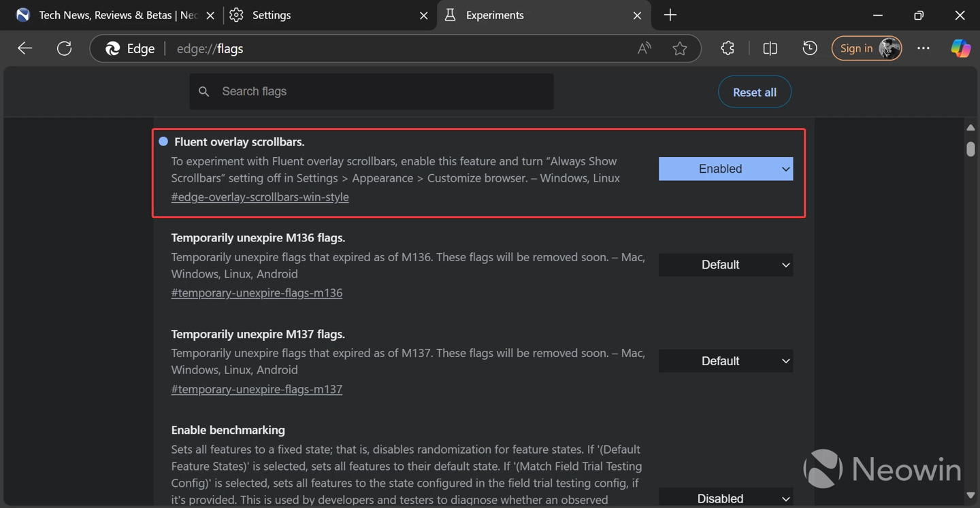980x508 pixels.
Task: Open the Settings and more menu
Action: 923,48
